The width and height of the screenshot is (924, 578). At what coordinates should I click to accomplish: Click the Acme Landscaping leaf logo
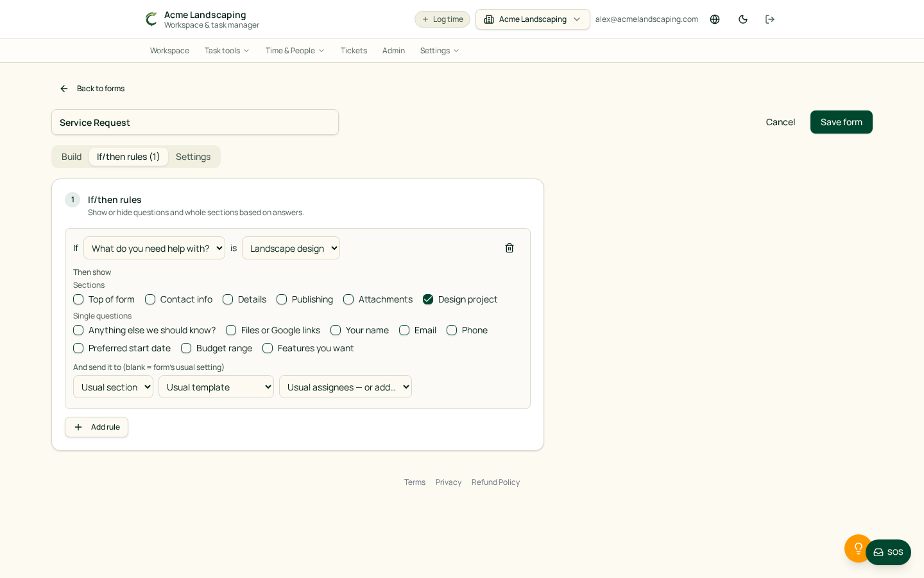click(151, 19)
